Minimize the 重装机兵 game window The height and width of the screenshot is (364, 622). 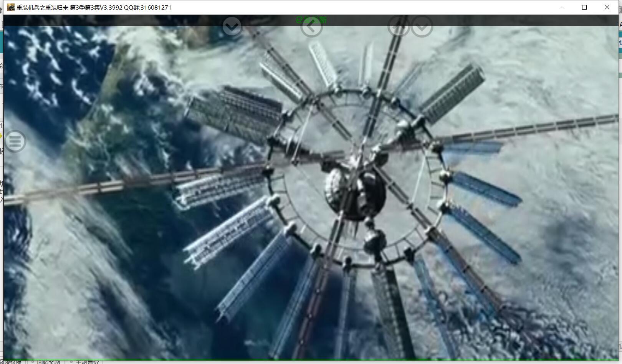tap(562, 7)
